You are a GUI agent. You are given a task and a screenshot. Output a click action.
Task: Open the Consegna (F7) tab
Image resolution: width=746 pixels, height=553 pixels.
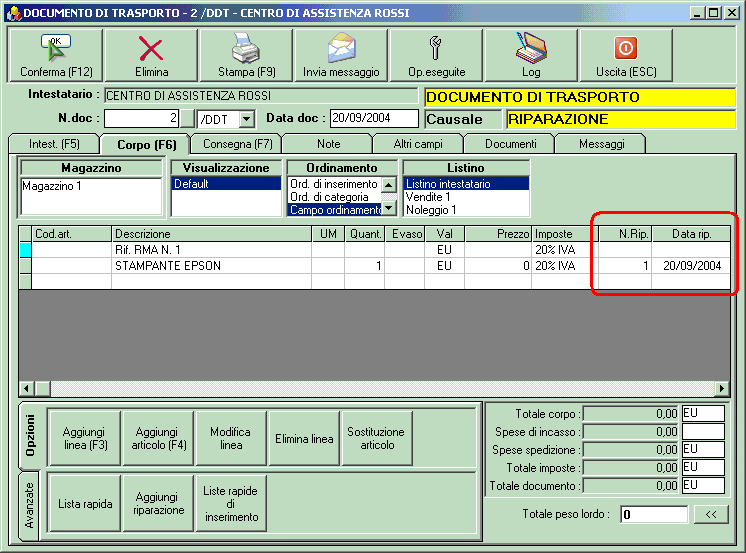tap(237, 144)
